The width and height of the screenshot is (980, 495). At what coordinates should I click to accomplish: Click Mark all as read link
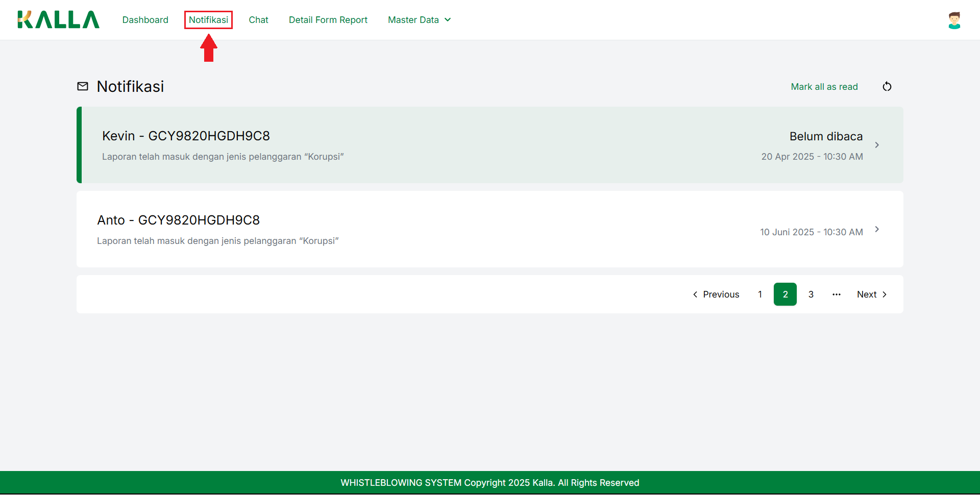824,87
